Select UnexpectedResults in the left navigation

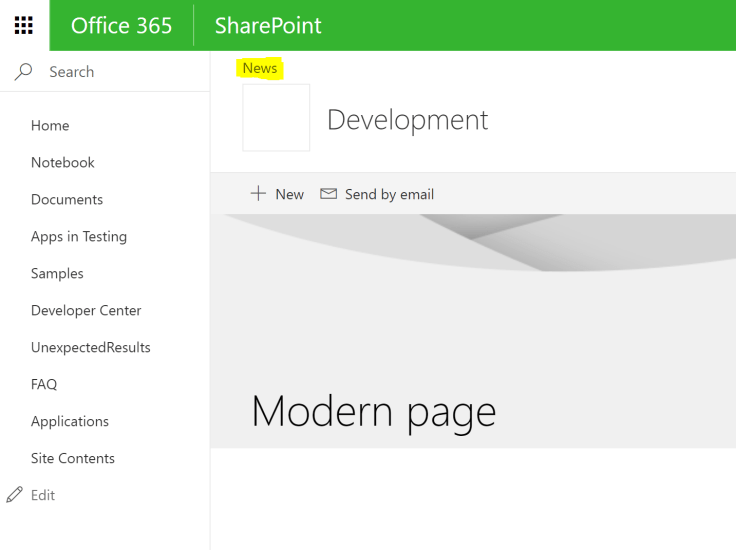pos(91,348)
